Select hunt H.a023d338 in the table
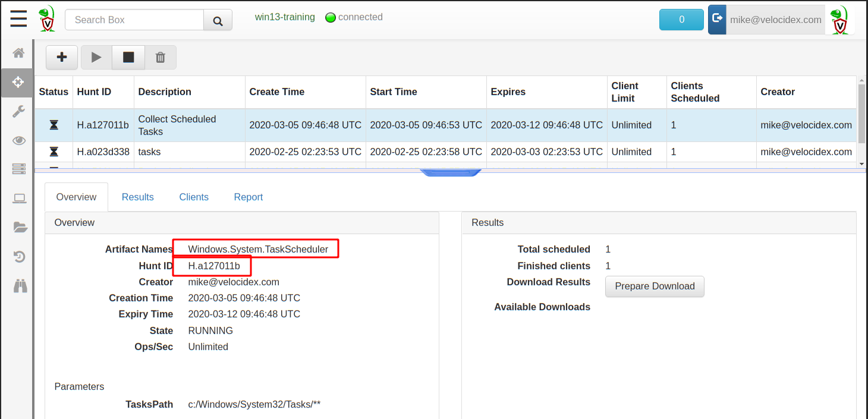The width and height of the screenshot is (868, 419). 103,152
